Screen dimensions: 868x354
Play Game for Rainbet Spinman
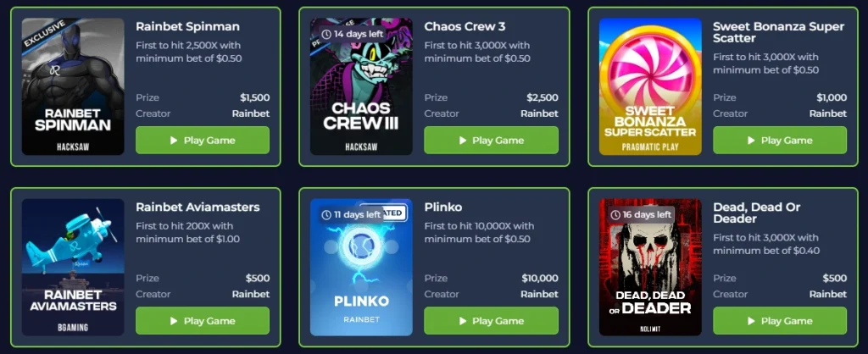(x=203, y=141)
